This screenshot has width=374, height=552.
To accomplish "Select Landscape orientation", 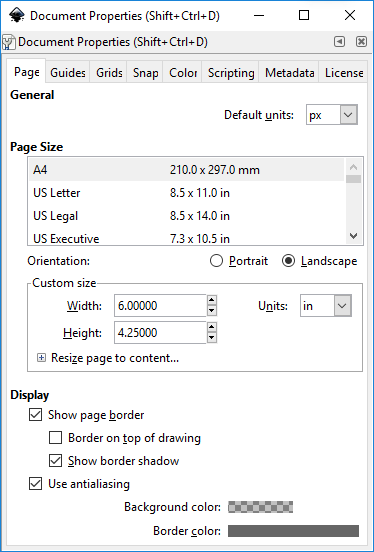I will 319,261.
